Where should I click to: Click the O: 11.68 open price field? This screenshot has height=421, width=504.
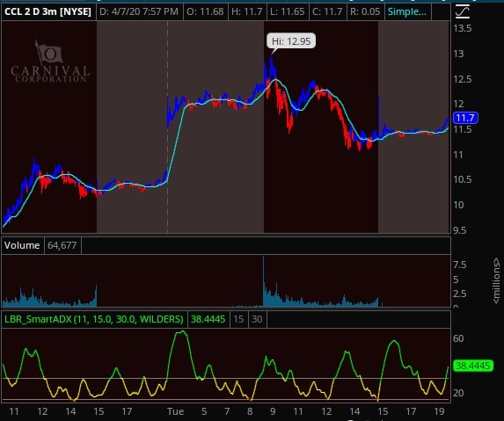point(205,12)
